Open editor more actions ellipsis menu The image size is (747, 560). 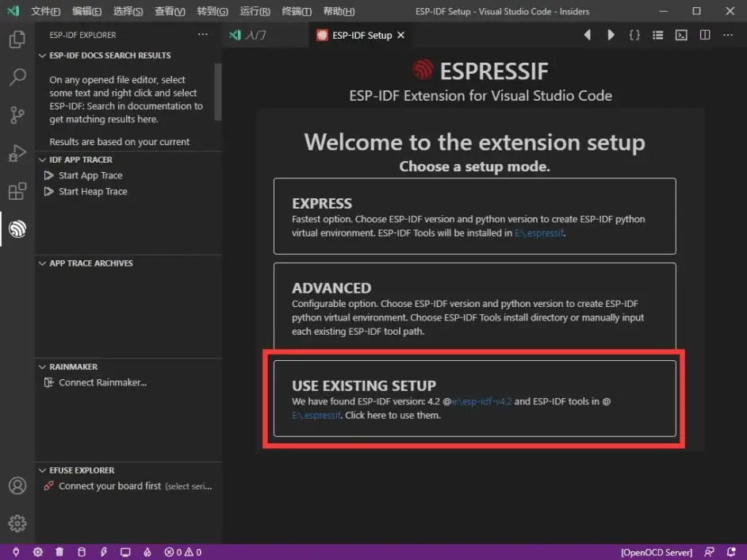(728, 35)
